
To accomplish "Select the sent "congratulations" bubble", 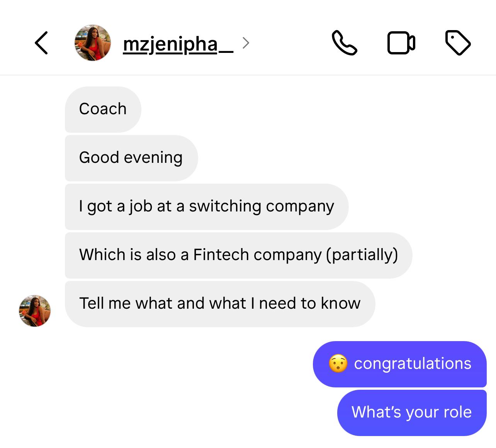I will click(x=400, y=364).
